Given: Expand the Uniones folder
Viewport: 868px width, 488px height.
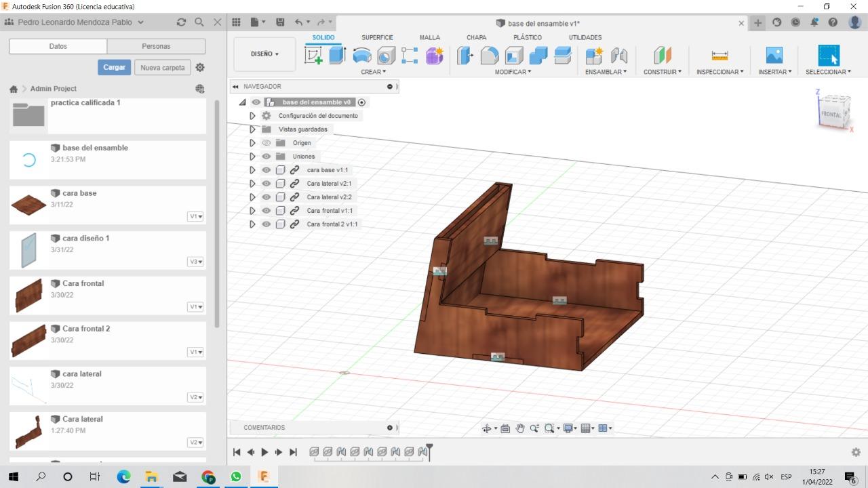Looking at the screenshot, I should [252, 157].
